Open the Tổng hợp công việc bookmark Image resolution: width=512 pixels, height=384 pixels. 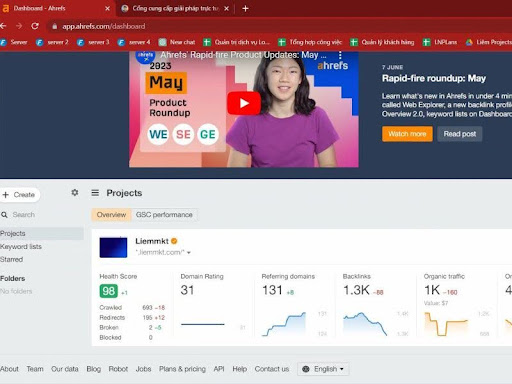310,42
